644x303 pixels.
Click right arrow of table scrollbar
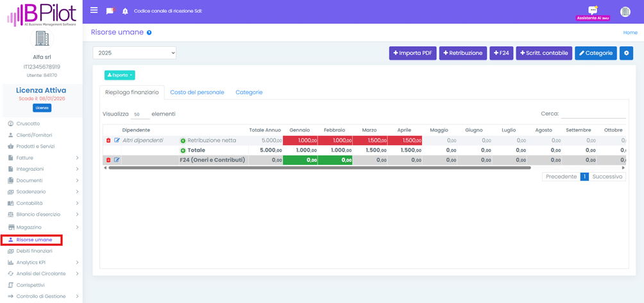pyautogui.click(x=623, y=168)
